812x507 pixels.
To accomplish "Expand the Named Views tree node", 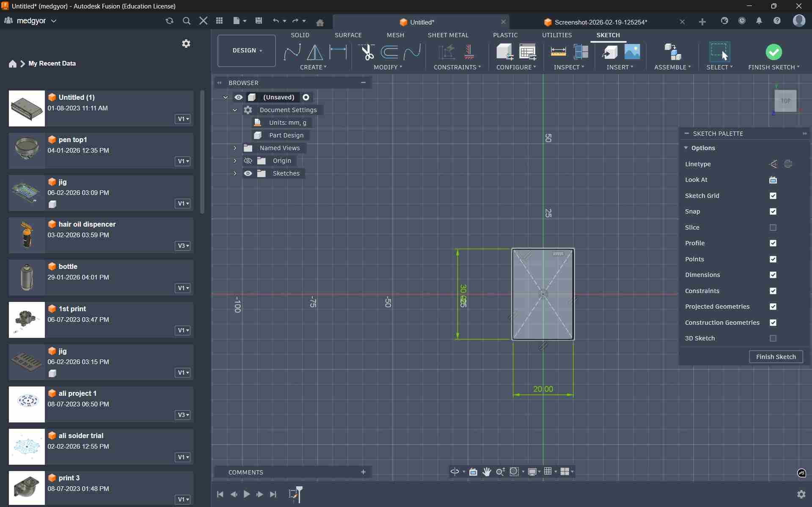I will pyautogui.click(x=235, y=148).
